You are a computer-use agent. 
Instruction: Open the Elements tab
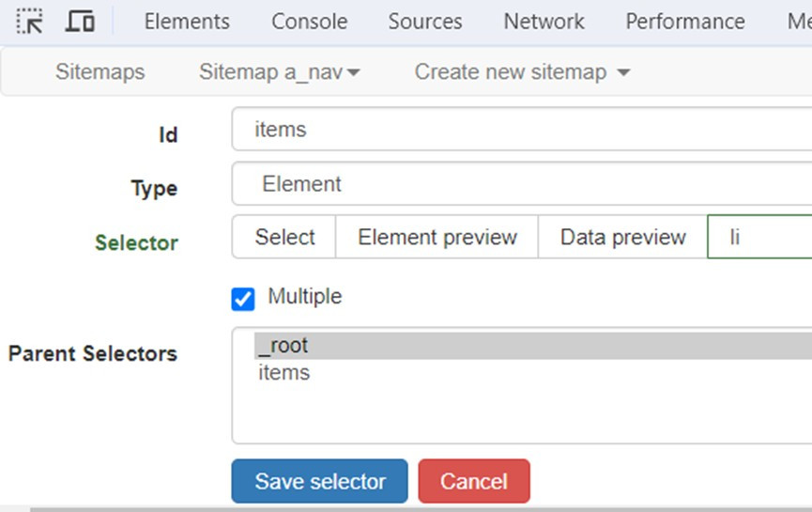click(187, 22)
